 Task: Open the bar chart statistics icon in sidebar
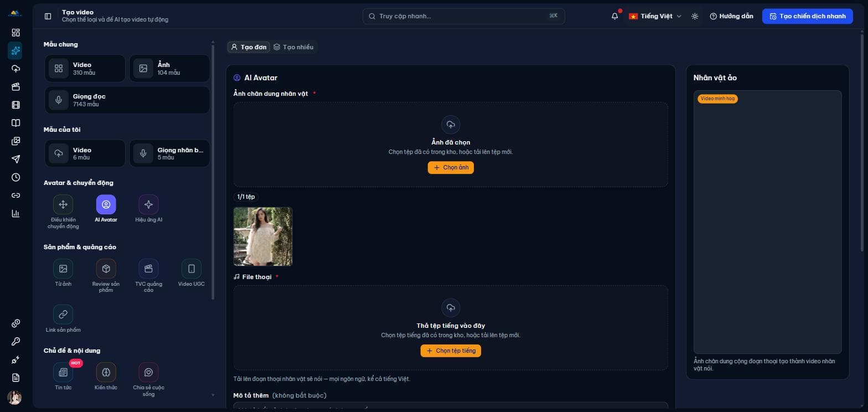15,213
